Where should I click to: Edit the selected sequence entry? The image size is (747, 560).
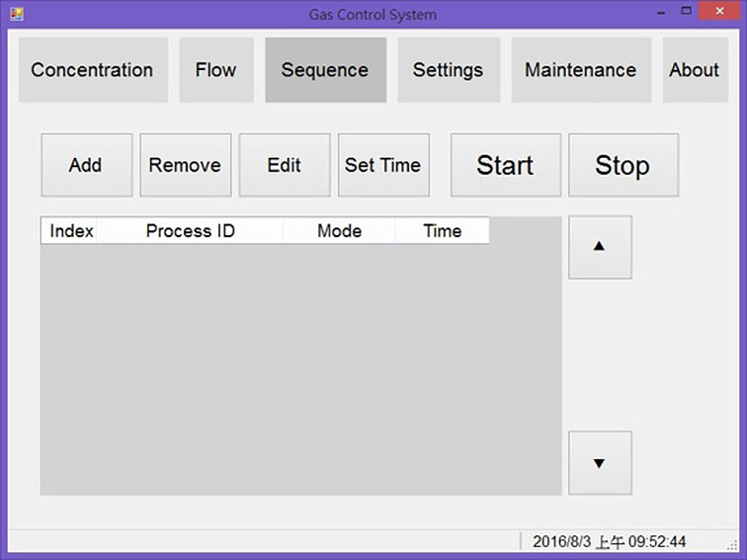pos(285,165)
